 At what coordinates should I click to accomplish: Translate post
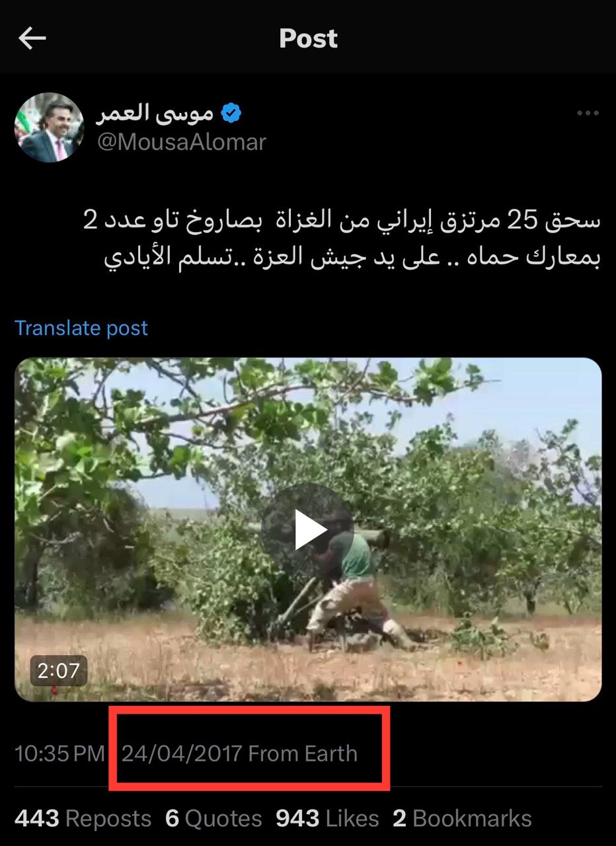(81, 328)
